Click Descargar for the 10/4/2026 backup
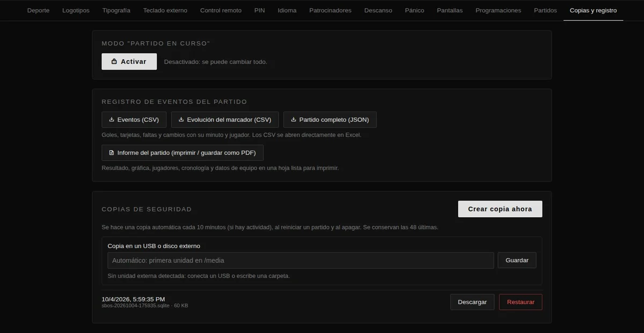Image resolution: width=644 pixels, height=333 pixels. pos(472,302)
